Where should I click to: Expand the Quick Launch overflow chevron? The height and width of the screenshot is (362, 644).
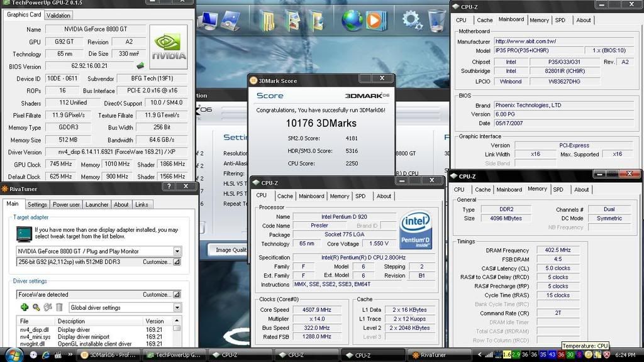(x=70, y=354)
